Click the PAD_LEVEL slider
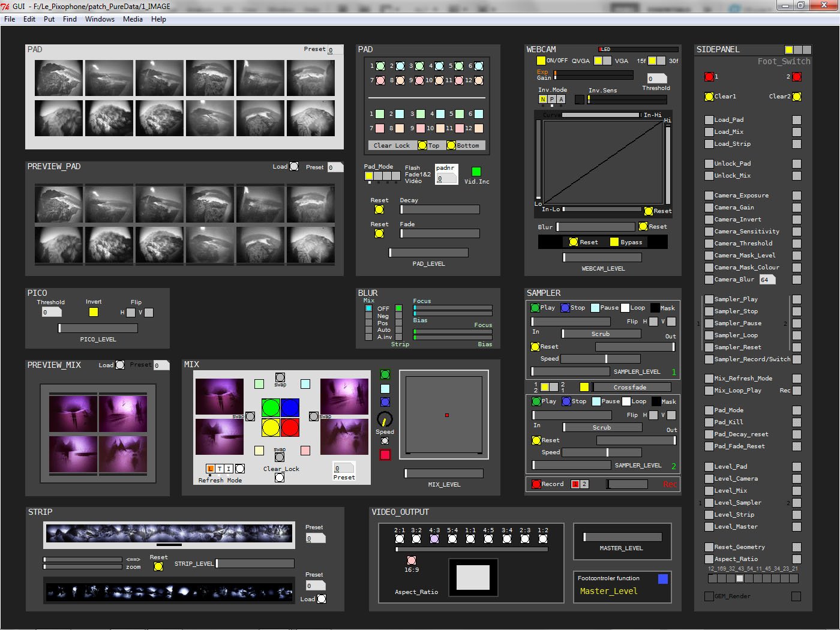This screenshot has height=630, width=840. (x=428, y=253)
